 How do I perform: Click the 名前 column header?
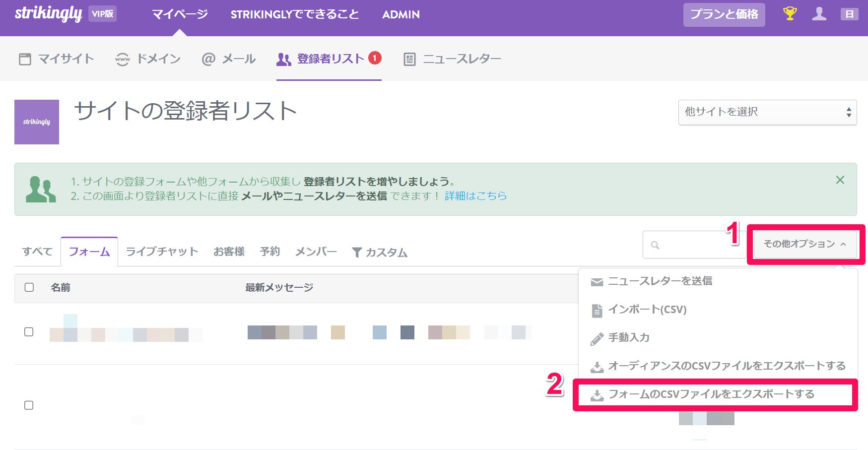61,287
